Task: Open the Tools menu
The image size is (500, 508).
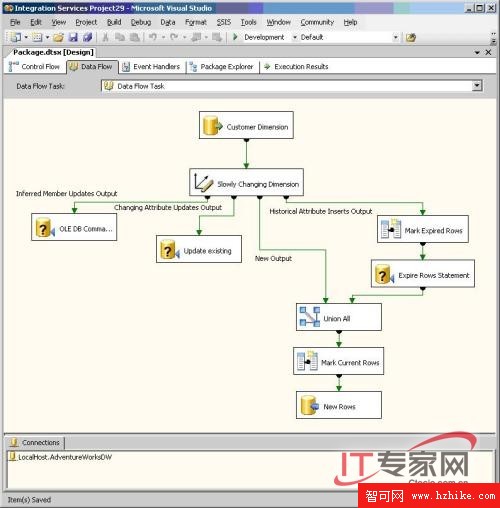Action: click(x=249, y=22)
